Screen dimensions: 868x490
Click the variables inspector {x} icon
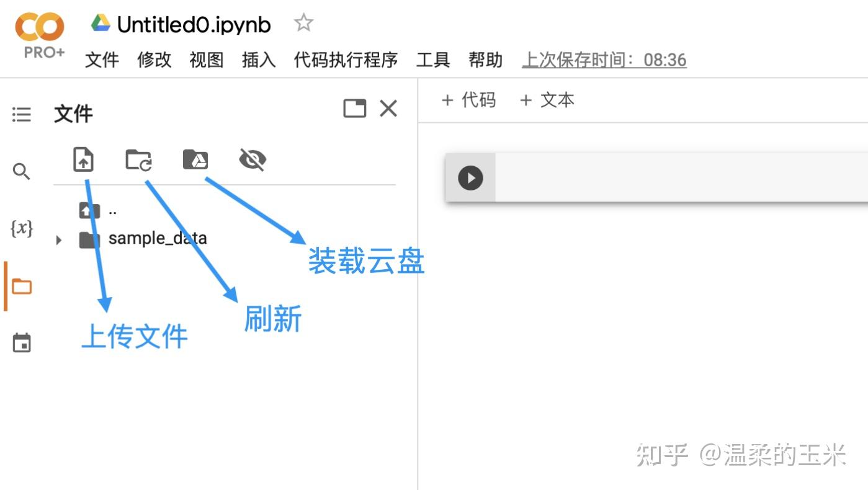coord(22,229)
